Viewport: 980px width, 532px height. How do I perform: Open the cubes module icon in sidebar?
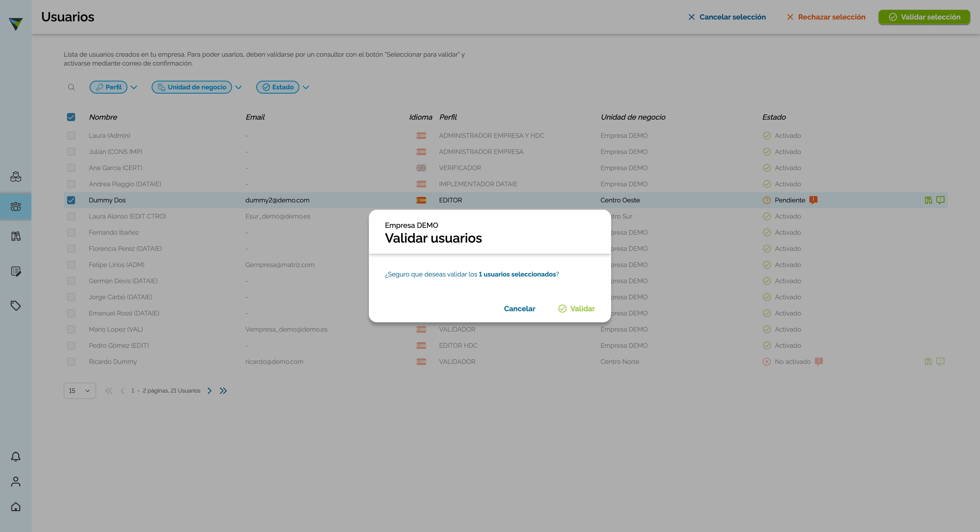16,177
